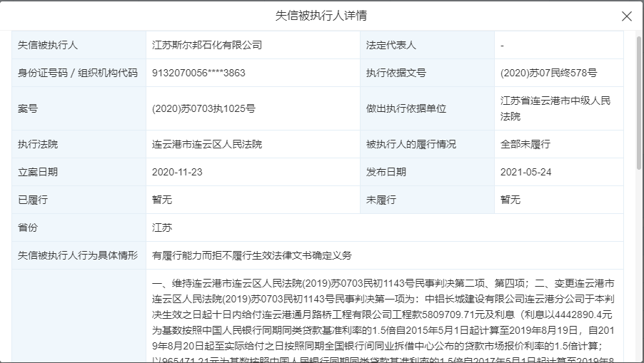Click the 发布日期 label

click(386, 172)
